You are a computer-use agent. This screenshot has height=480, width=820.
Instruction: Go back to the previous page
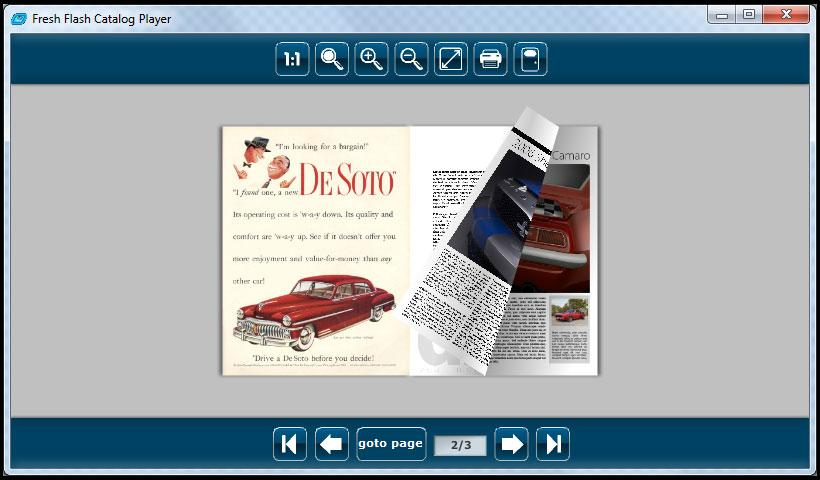pyautogui.click(x=332, y=444)
